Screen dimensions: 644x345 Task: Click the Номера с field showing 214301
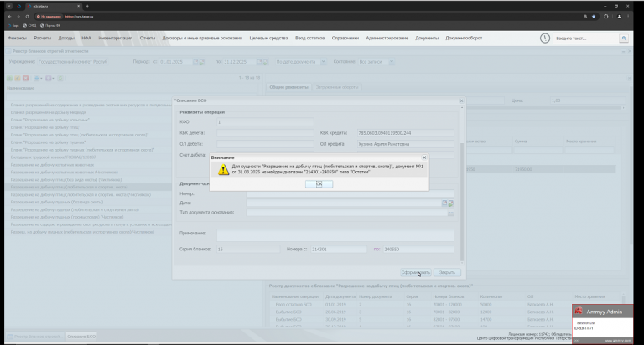339,249
